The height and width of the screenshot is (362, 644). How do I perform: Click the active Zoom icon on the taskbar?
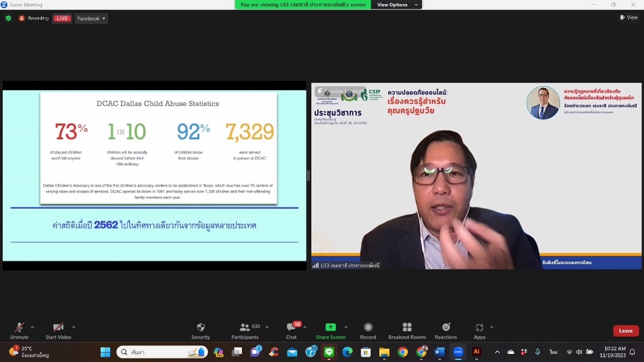tap(458, 352)
